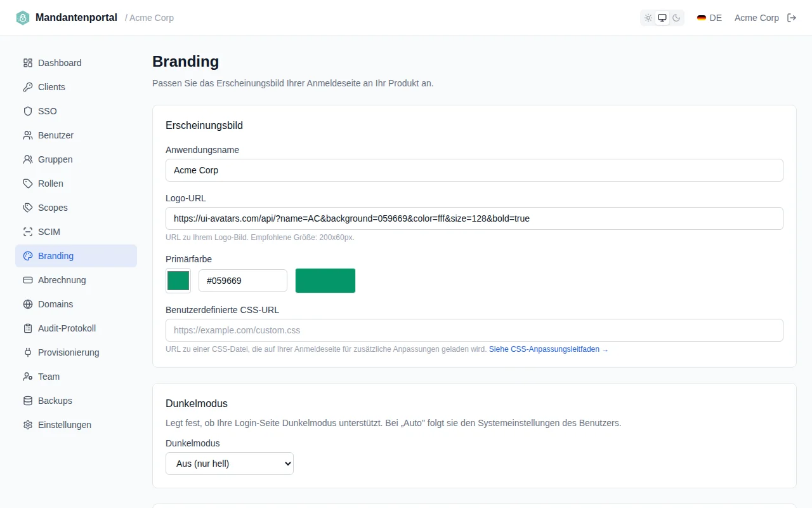Navigate to Benutzer

click(76, 135)
